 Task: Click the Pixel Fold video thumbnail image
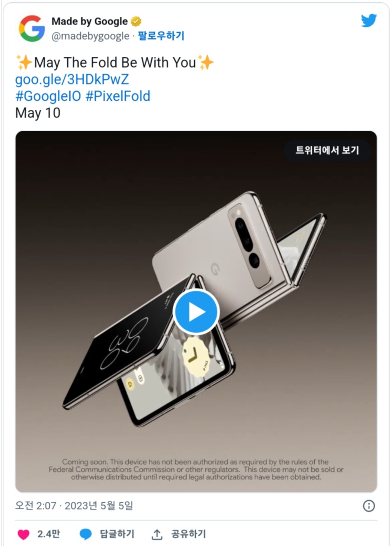point(196,312)
